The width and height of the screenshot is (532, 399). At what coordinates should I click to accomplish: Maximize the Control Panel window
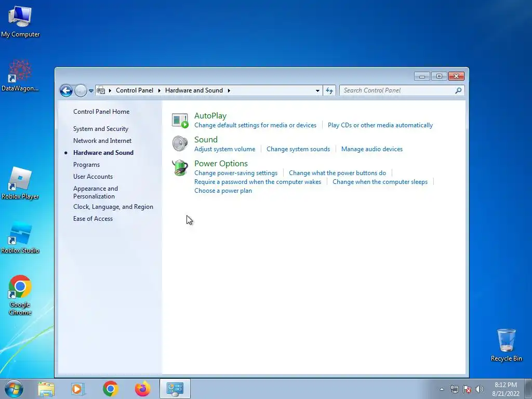(x=439, y=76)
